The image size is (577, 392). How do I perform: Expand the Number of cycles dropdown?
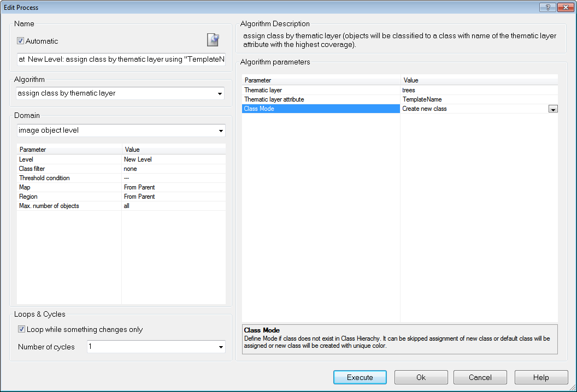click(221, 347)
